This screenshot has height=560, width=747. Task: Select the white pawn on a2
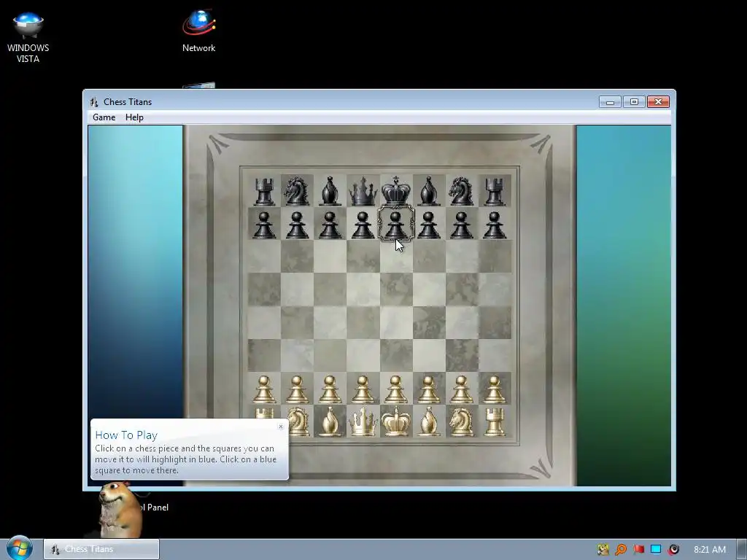(264, 389)
